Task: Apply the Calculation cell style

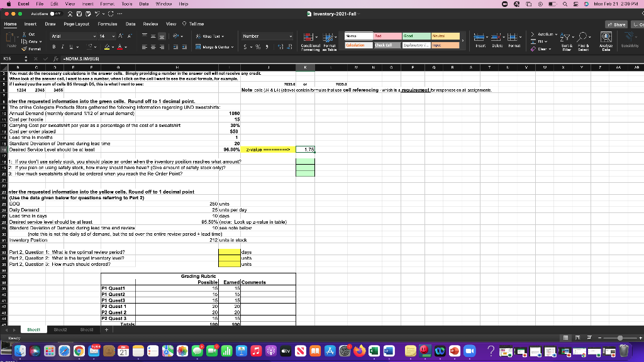Action: [358, 45]
